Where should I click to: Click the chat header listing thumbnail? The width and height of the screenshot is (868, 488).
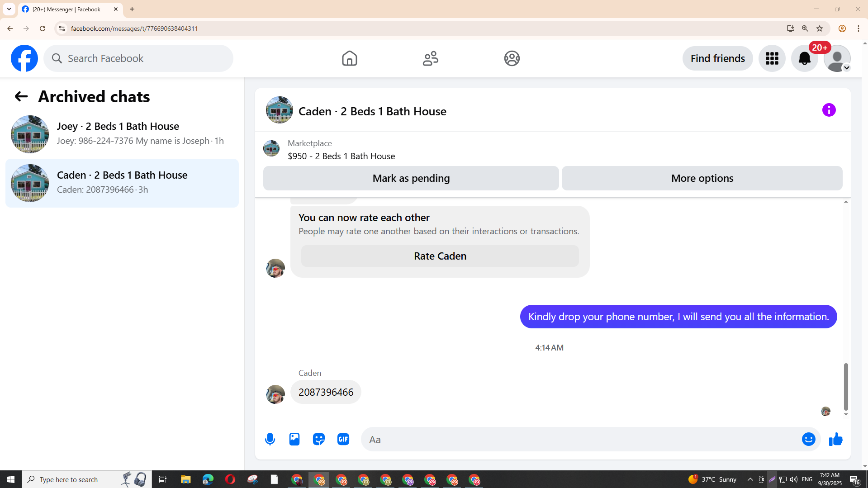(279, 110)
